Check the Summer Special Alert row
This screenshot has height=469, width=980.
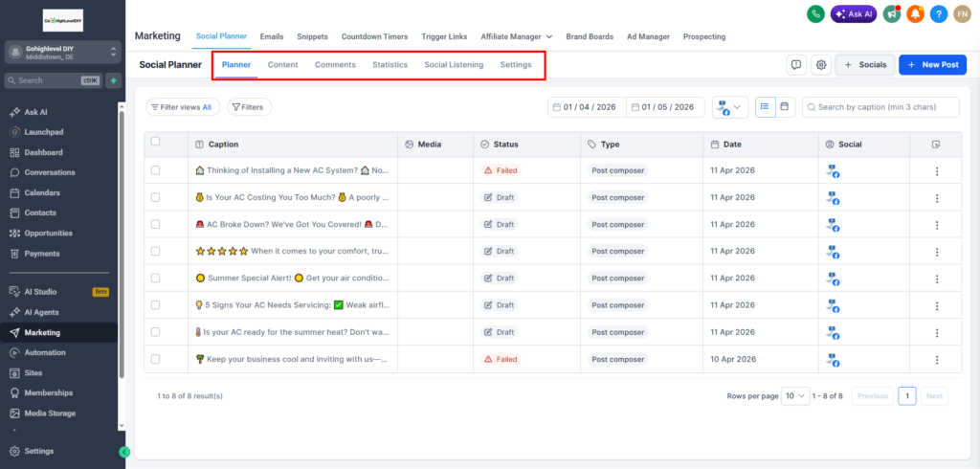pyautogui.click(x=156, y=278)
